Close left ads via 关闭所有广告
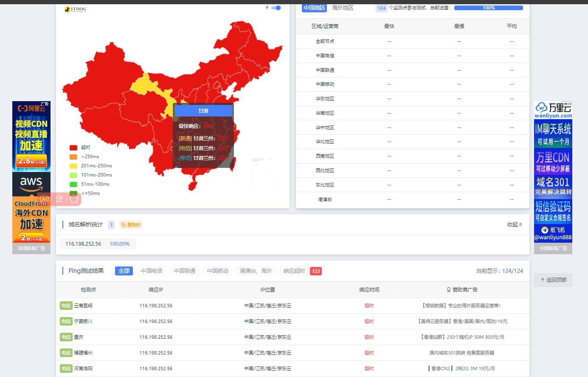 31,248
